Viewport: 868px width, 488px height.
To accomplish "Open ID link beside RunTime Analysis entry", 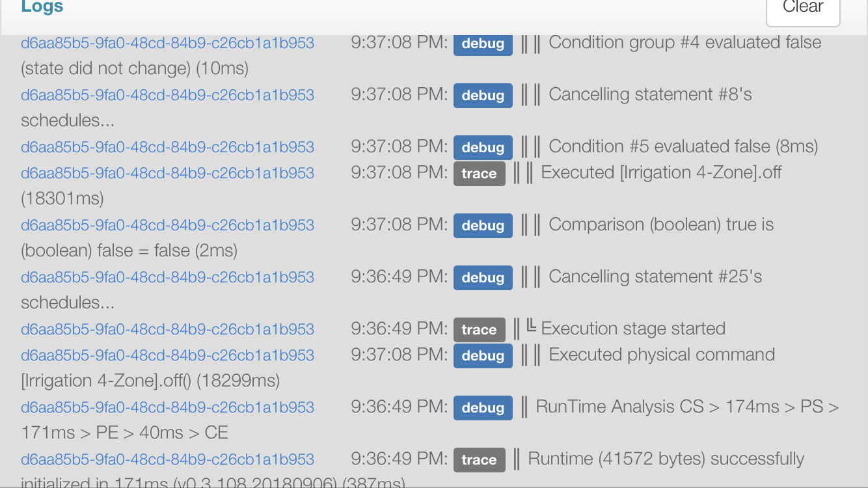I will pos(168,407).
